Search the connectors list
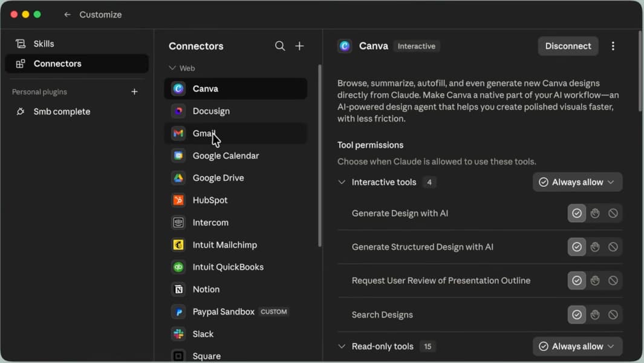This screenshot has height=363, width=644. point(280,46)
